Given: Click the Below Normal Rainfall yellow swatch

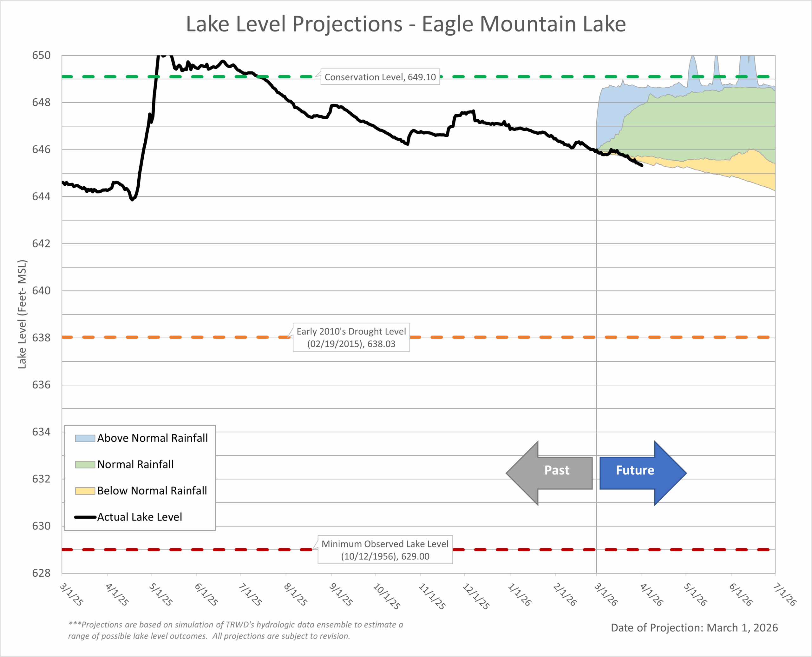Looking at the screenshot, I should (x=85, y=491).
